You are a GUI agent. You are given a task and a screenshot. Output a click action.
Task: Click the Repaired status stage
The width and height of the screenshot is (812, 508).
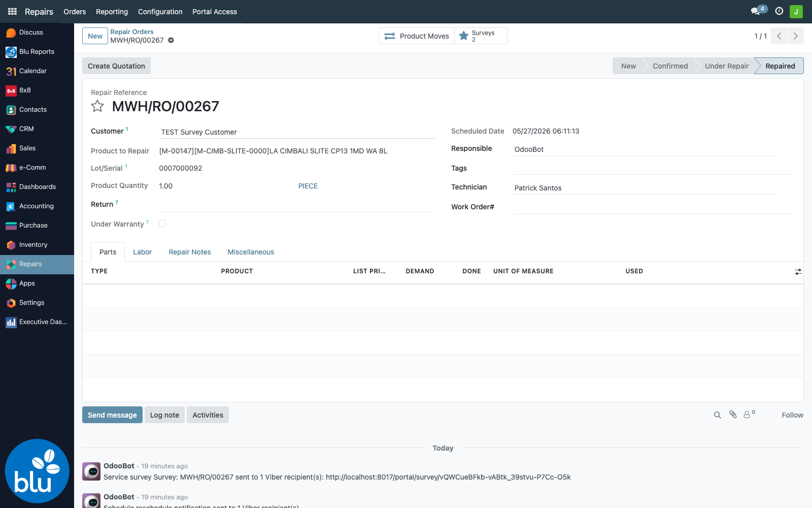pyautogui.click(x=780, y=66)
